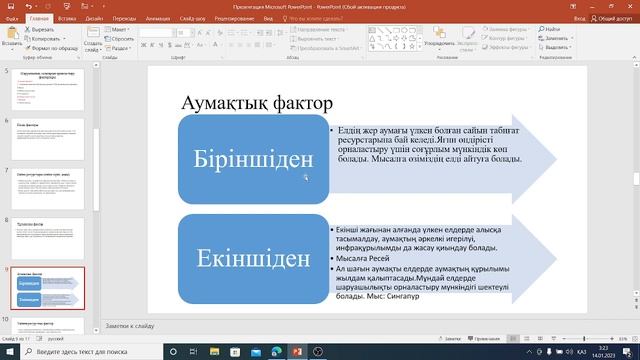
Task: Select slide 6 thumbnail
Action: (48, 139)
